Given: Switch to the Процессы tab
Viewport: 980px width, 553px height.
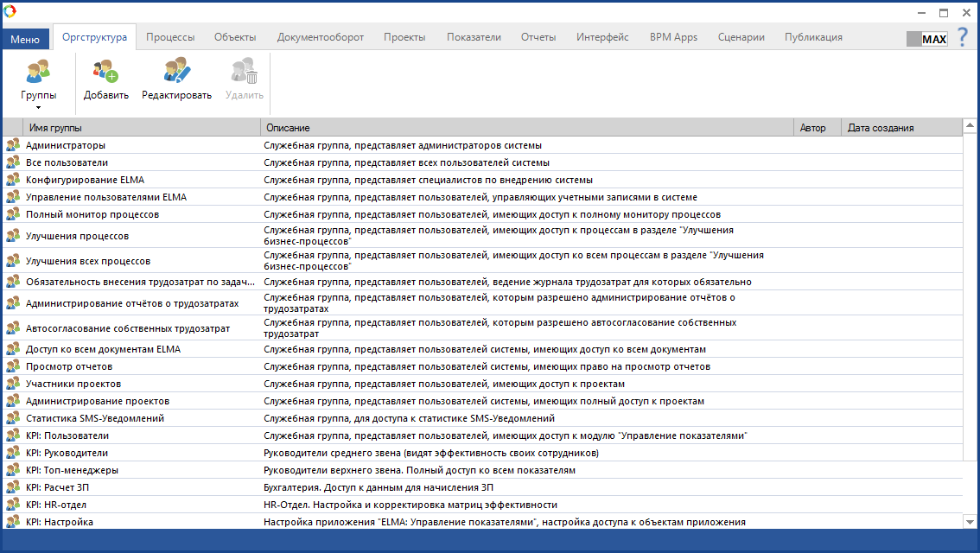Looking at the screenshot, I should tap(170, 37).
